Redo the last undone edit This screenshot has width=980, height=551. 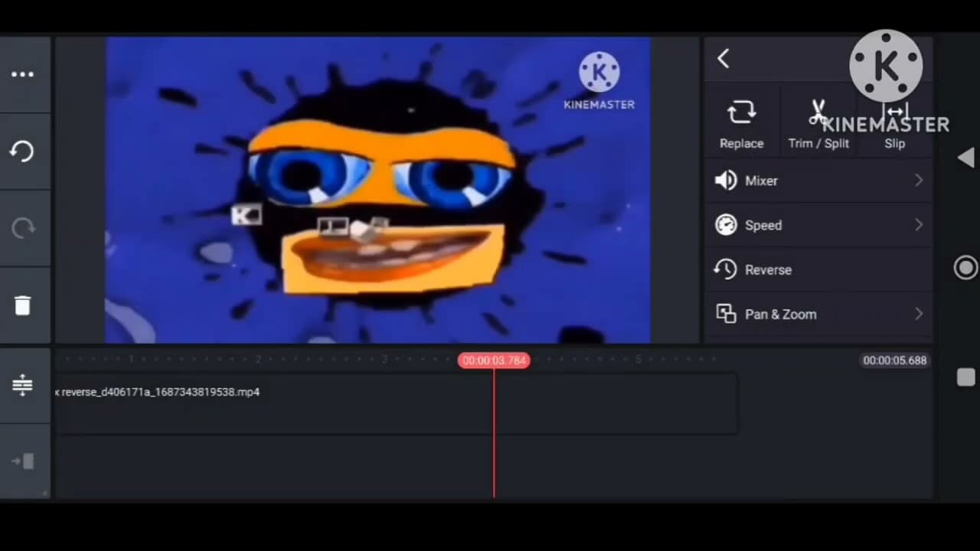tap(22, 227)
